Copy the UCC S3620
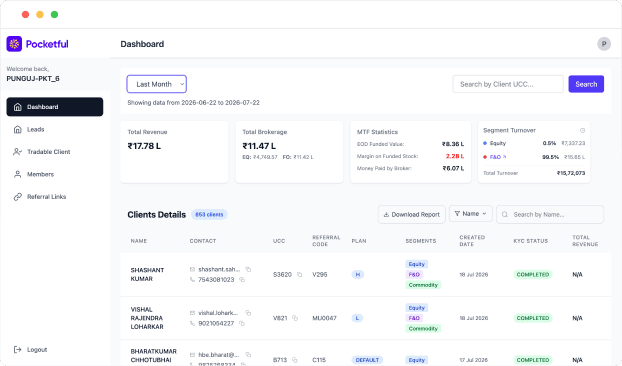The width and height of the screenshot is (622, 366). click(299, 274)
